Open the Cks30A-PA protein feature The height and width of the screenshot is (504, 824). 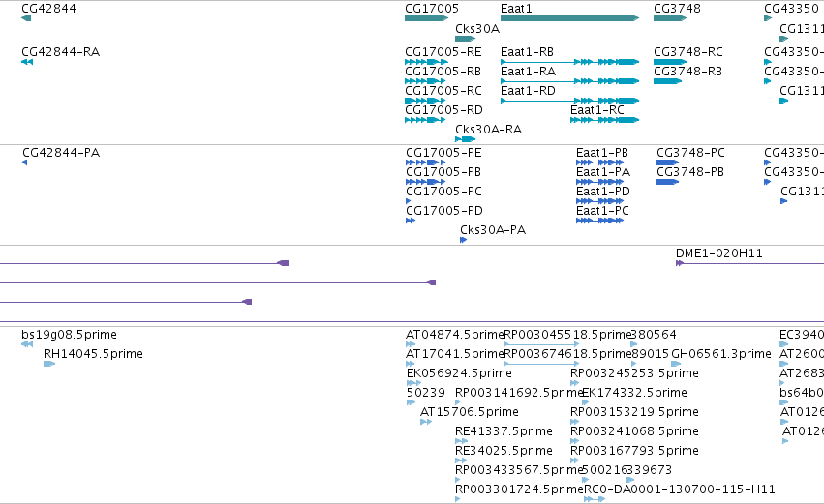[464, 241]
